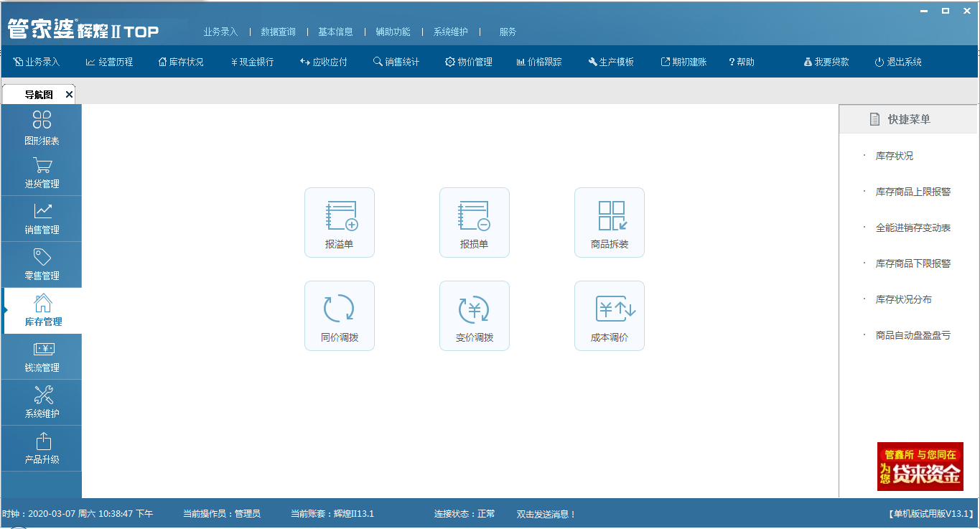Open 产品升级 in the left sidebar
This screenshot has height=529, width=980.
(x=42, y=449)
